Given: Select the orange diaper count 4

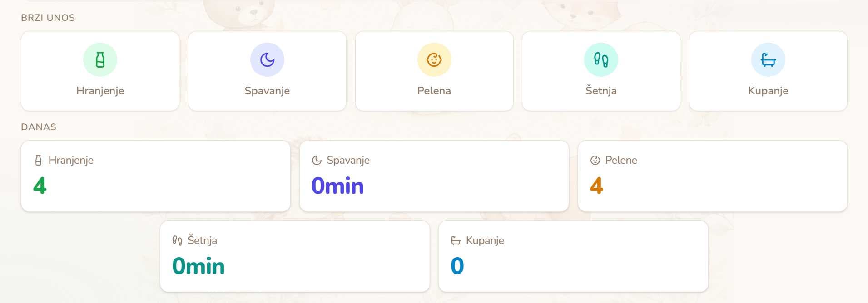Looking at the screenshot, I should tap(597, 185).
